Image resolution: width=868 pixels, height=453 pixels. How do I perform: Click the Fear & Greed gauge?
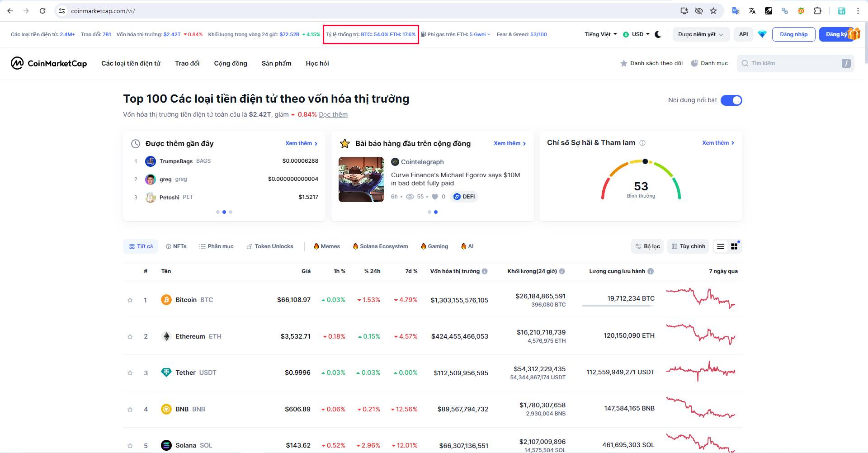(641, 179)
